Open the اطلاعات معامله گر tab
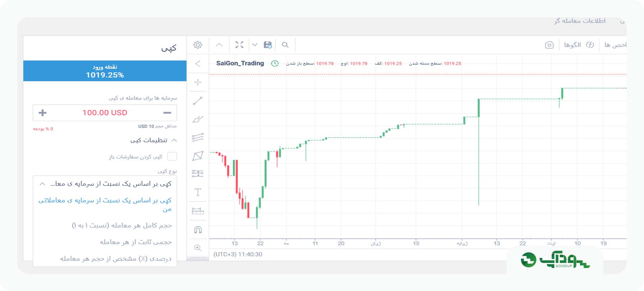The image size is (644, 291). [x=580, y=21]
